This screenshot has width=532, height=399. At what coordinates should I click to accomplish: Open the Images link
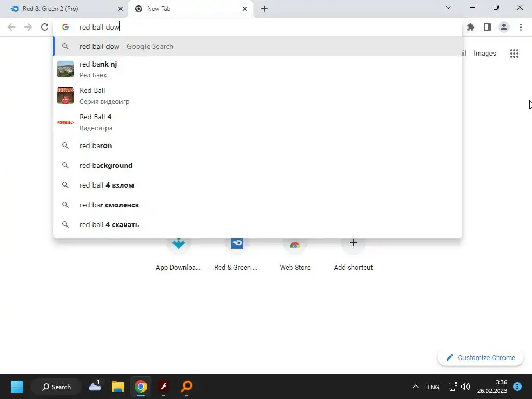(x=485, y=54)
